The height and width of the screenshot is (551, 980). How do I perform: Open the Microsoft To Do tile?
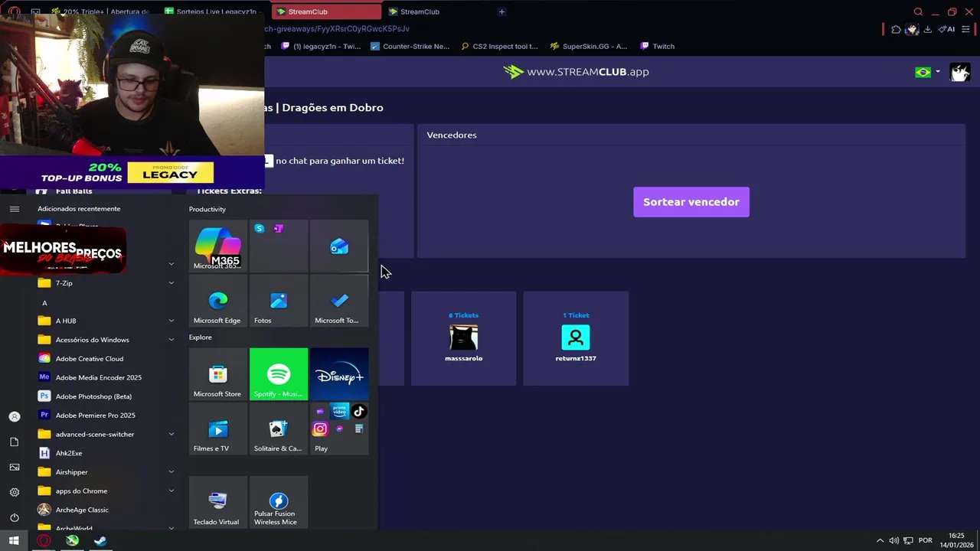(x=339, y=302)
